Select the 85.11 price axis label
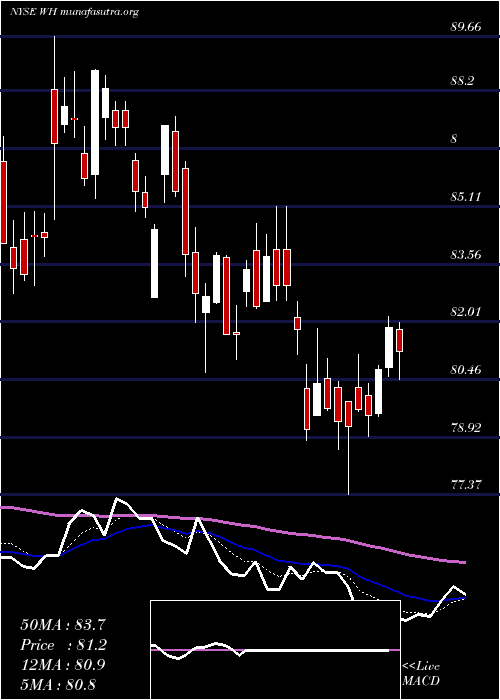The width and height of the screenshot is (500, 700). (466, 196)
